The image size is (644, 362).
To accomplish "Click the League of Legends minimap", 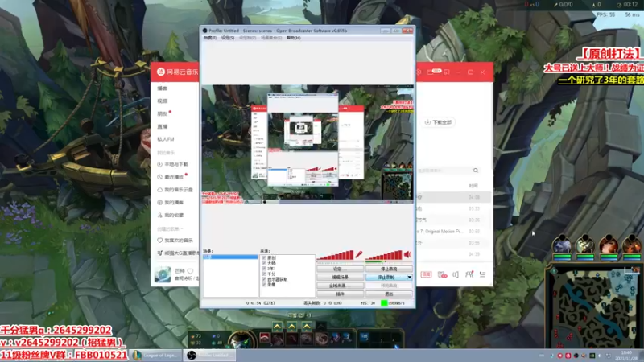I will pos(594,307).
